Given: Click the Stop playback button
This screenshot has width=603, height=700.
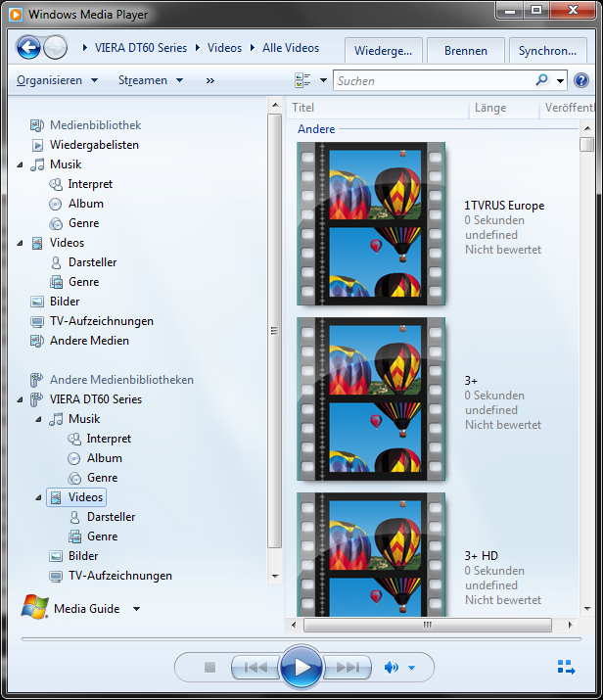Looking at the screenshot, I should coord(209,668).
